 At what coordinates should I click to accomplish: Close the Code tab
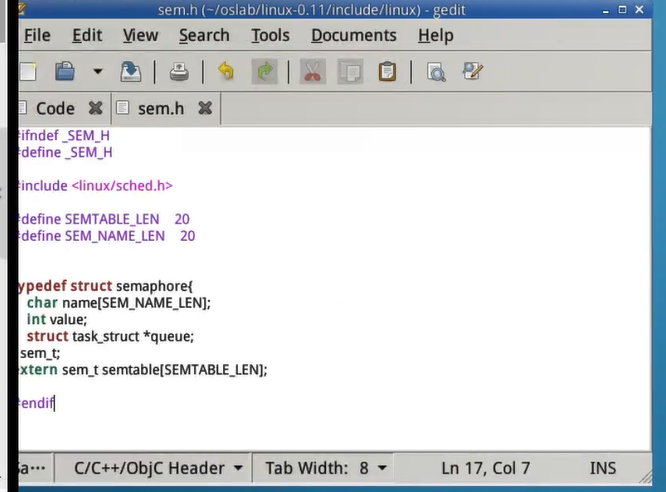pyautogui.click(x=95, y=108)
